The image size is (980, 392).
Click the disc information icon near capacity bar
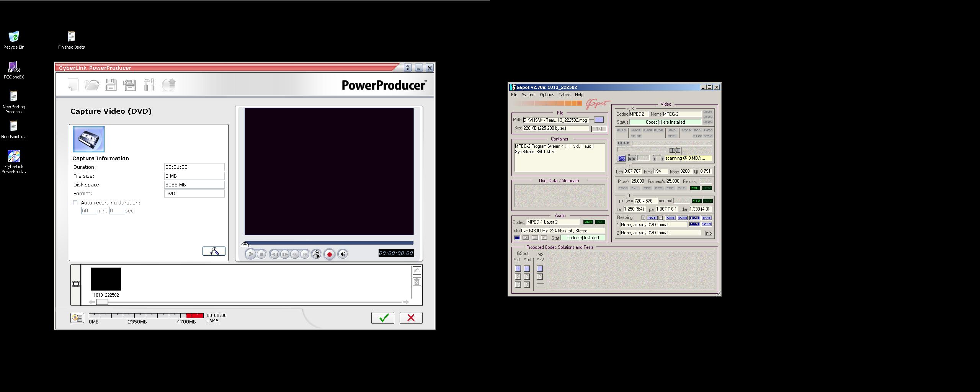tap(77, 318)
